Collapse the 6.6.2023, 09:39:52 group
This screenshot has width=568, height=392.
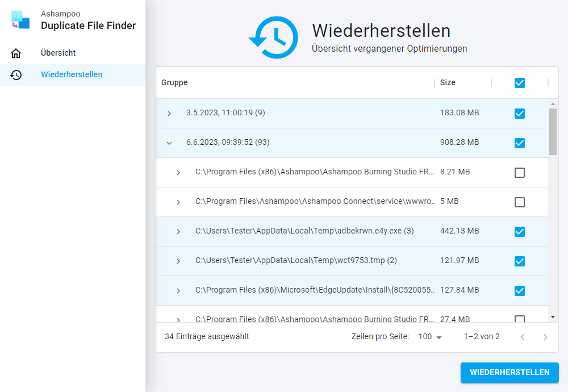pyautogui.click(x=169, y=143)
